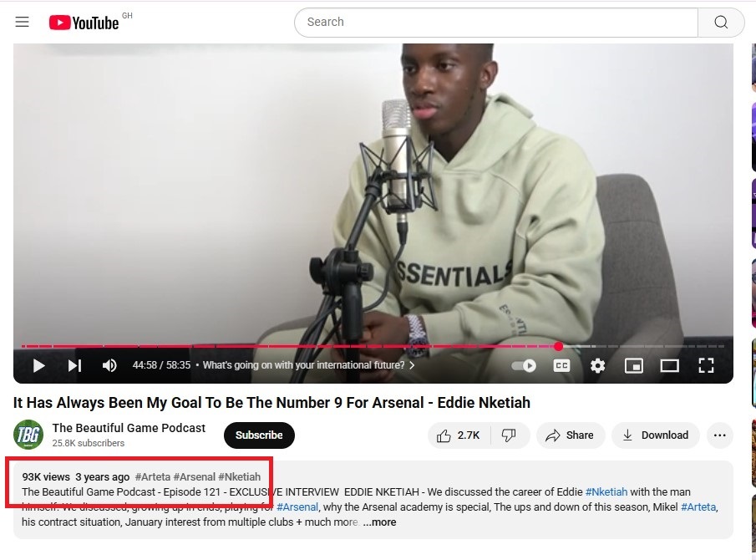Enter full screen view
The width and height of the screenshot is (756, 560).
click(x=707, y=365)
